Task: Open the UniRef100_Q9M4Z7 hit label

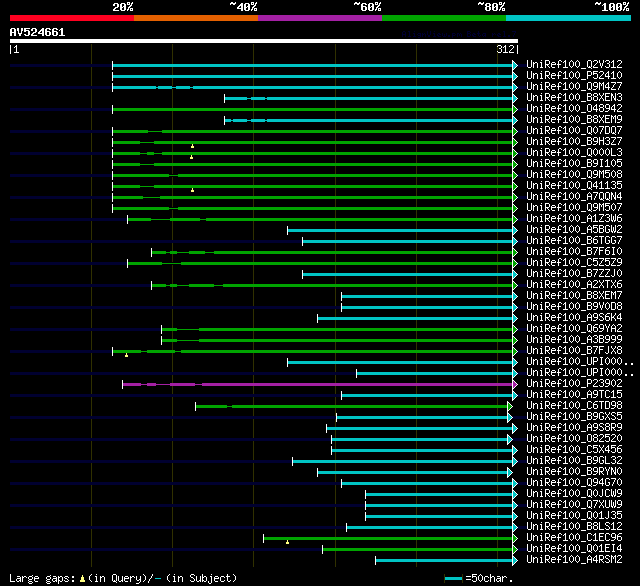Action: point(574,86)
